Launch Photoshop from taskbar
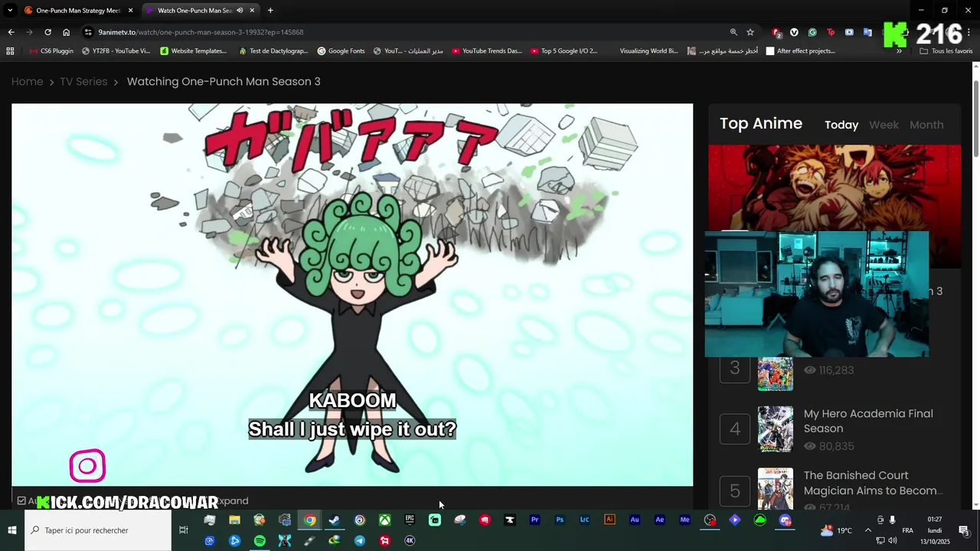Image resolution: width=980 pixels, height=551 pixels. pos(560,520)
